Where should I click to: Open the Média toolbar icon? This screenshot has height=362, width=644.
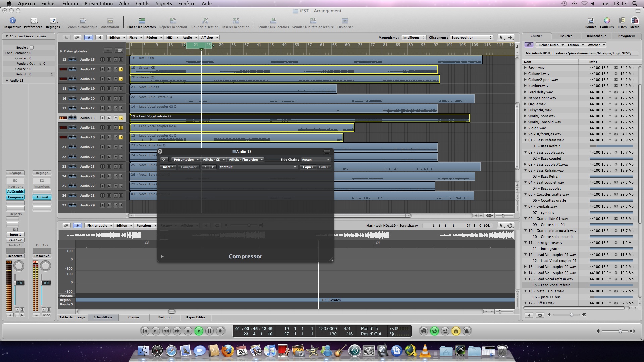pyautogui.click(x=634, y=21)
